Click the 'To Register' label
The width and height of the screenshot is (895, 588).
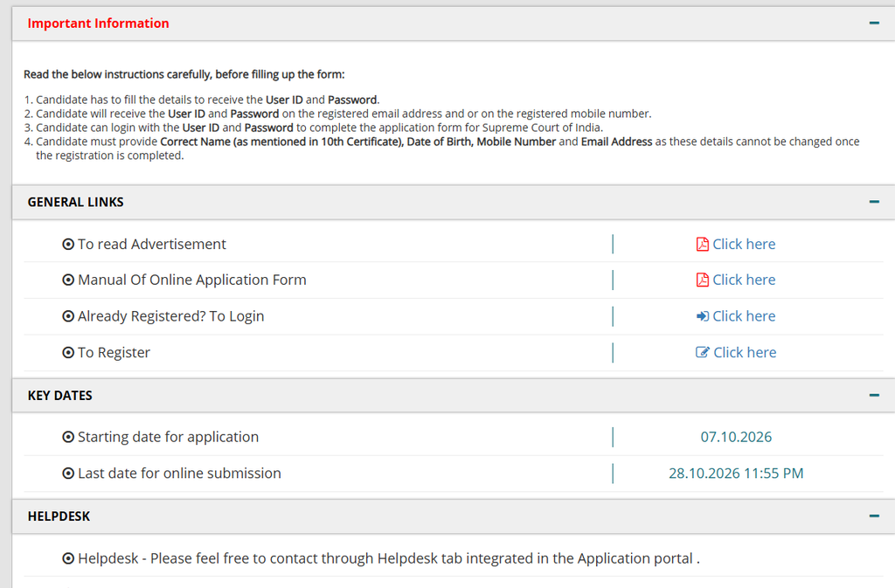[x=114, y=352]
